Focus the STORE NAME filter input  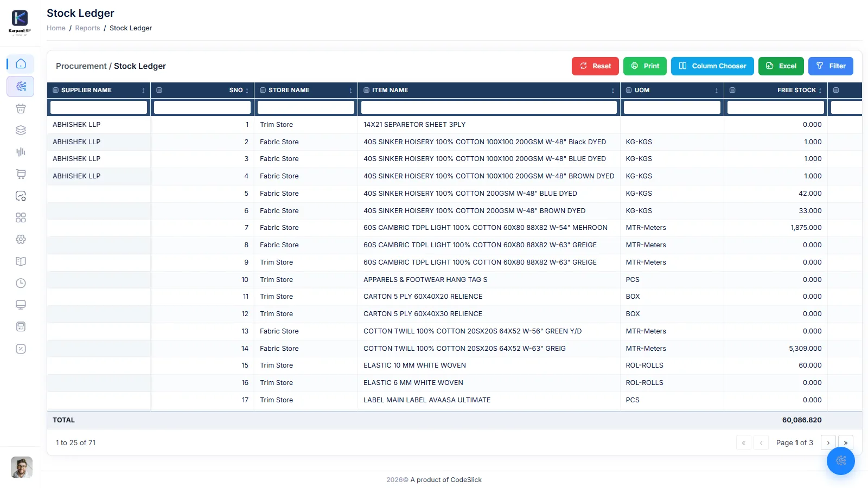(x=306, y=107)
